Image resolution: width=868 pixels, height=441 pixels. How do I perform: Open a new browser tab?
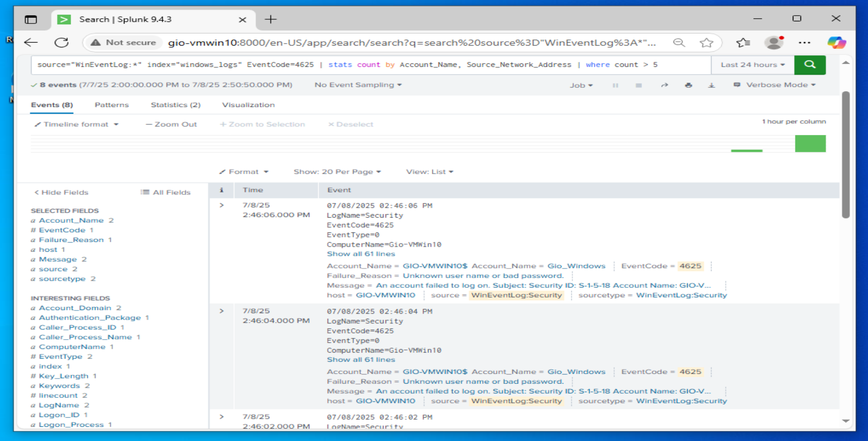[271, 19]
